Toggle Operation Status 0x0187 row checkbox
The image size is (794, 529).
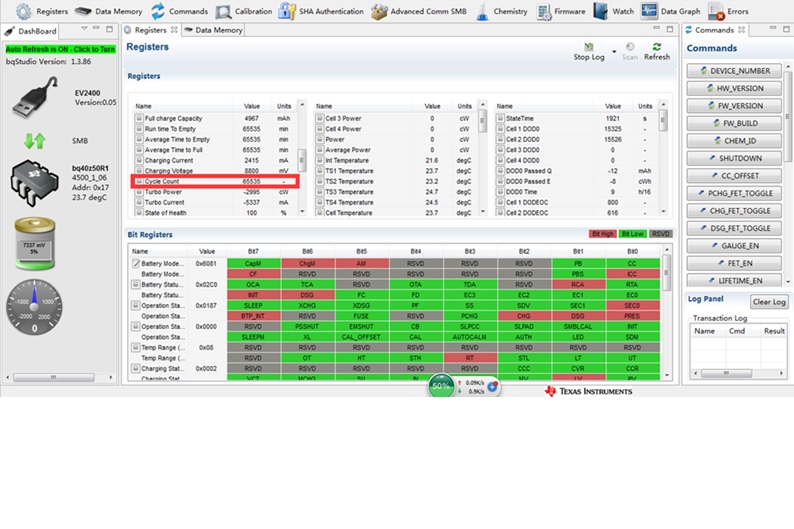coord(136,305)
